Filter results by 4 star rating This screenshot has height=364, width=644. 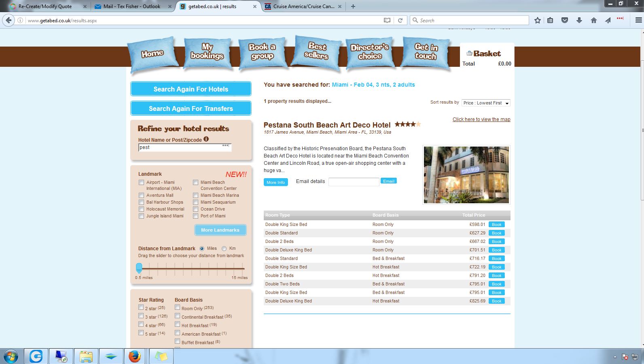click(141, 324)
